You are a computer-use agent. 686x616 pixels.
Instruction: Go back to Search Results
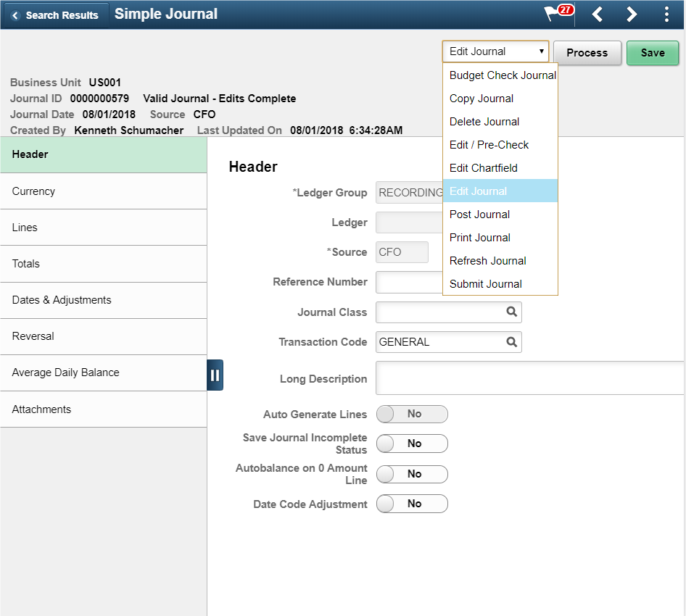click(x=55, y=15)
